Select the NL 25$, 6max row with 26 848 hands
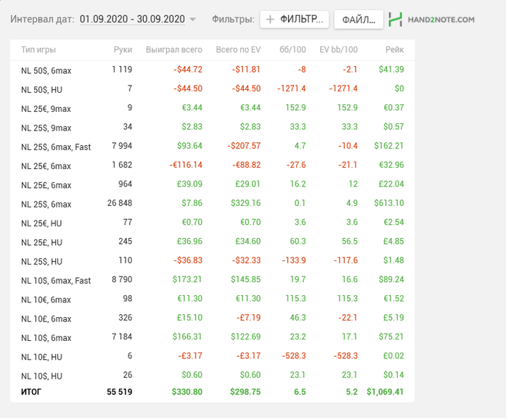The image size is (508, 420). click(x=212, y=204)
